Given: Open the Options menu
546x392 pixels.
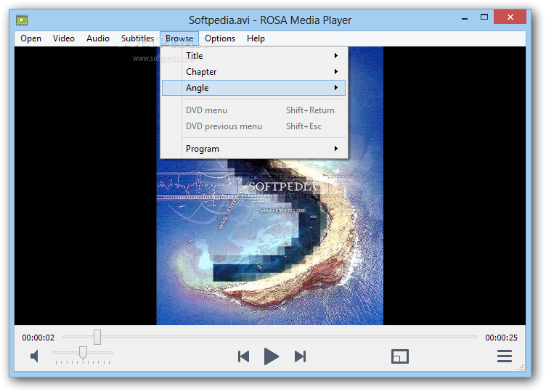Looking at the screenshot, I should [220, 38].
